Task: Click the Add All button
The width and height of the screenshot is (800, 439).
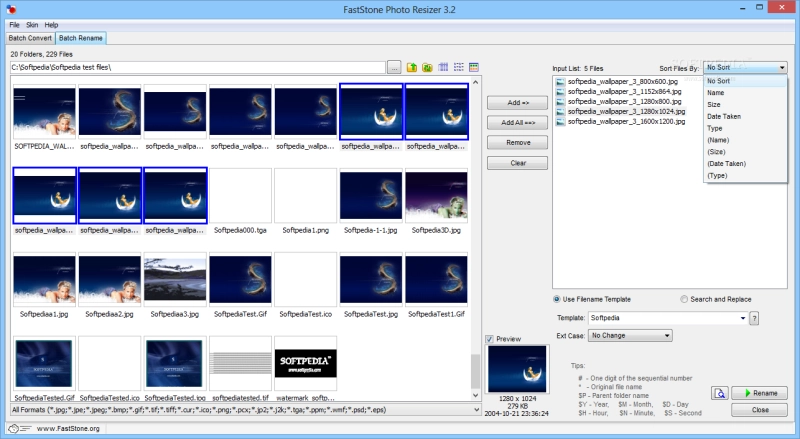Action: tap(517, 123)
